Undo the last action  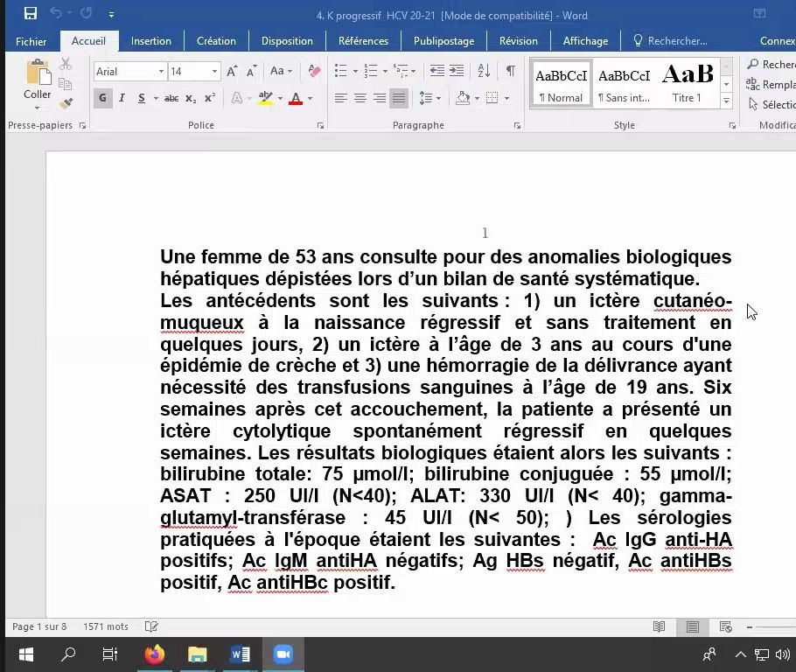tap(56, 13)
